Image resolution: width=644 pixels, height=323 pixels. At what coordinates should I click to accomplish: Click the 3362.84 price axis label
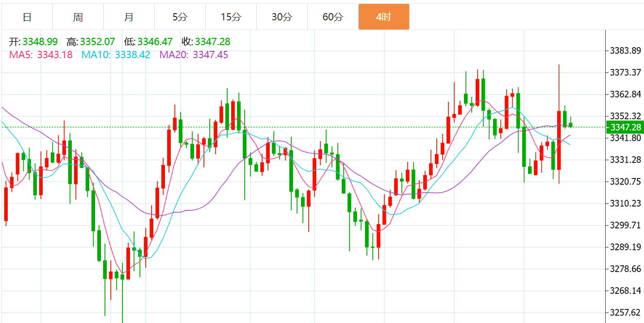point(626,94)
